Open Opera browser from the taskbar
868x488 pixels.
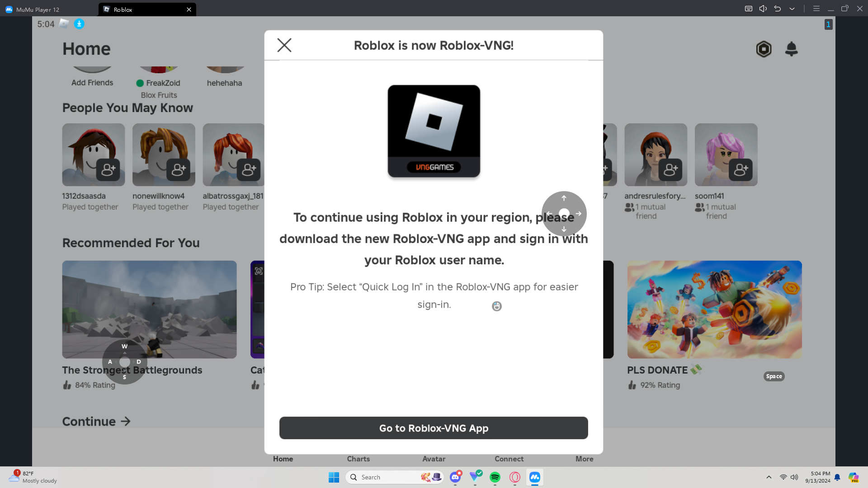coord(515,477)
